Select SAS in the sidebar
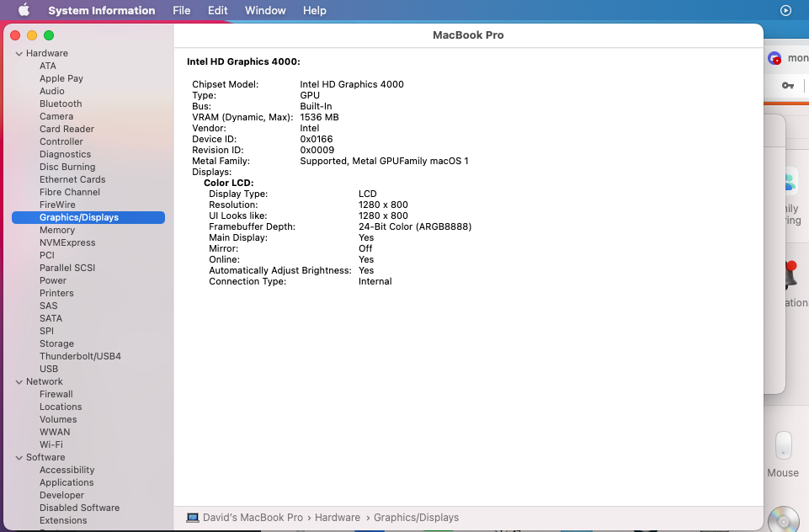The height and width of the screenshot is (532, 809). tap(49, 306)
